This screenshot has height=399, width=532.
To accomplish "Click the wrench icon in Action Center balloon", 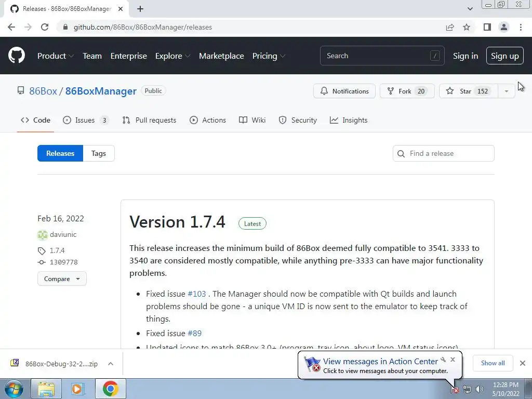I will point(443,360).
